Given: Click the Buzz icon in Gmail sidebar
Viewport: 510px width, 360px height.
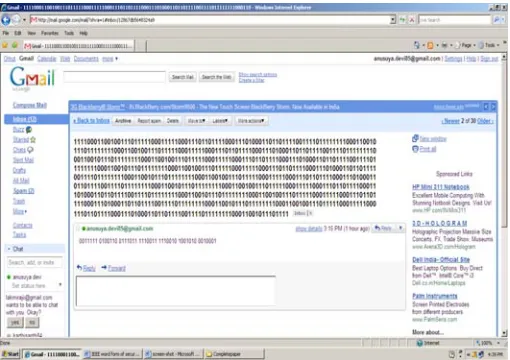Looking at the screenshot, I should (29, 129).
